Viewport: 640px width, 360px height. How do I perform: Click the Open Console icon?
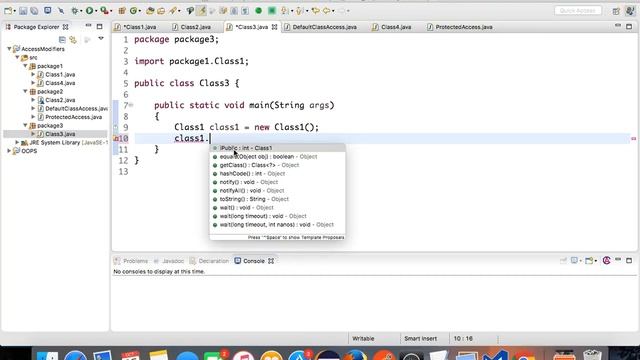point(589,260)
